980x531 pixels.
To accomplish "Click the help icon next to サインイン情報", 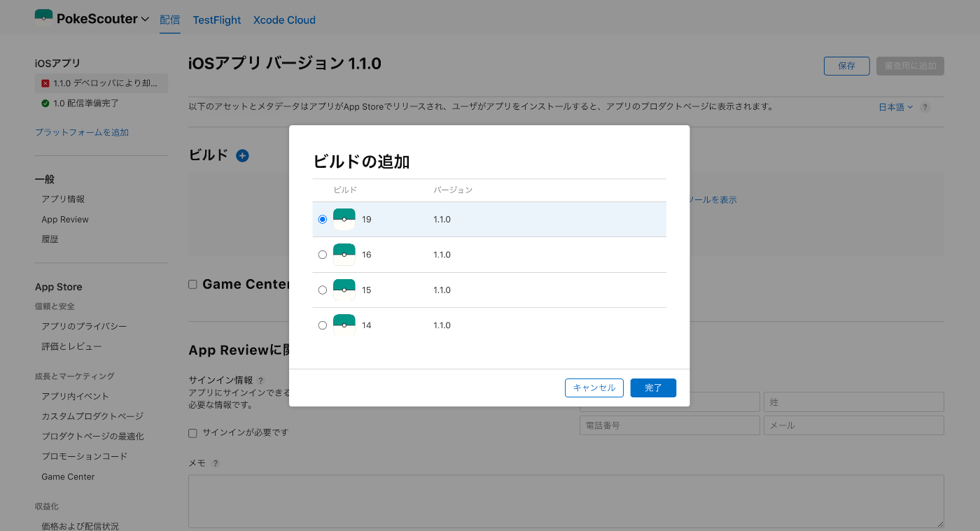I will [x=260, y=381].
